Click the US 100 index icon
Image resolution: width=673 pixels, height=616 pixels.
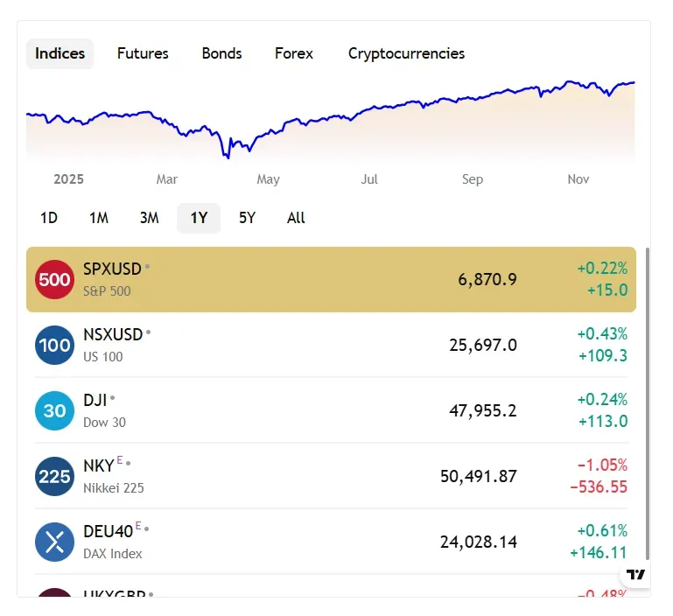[x=54, y=346]
